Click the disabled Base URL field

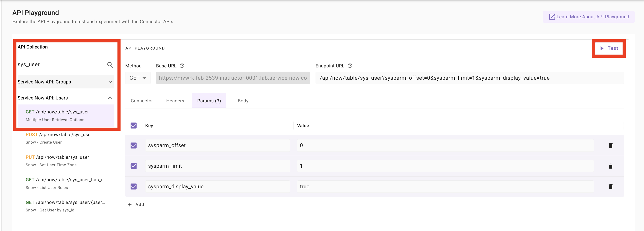(233, 78)
